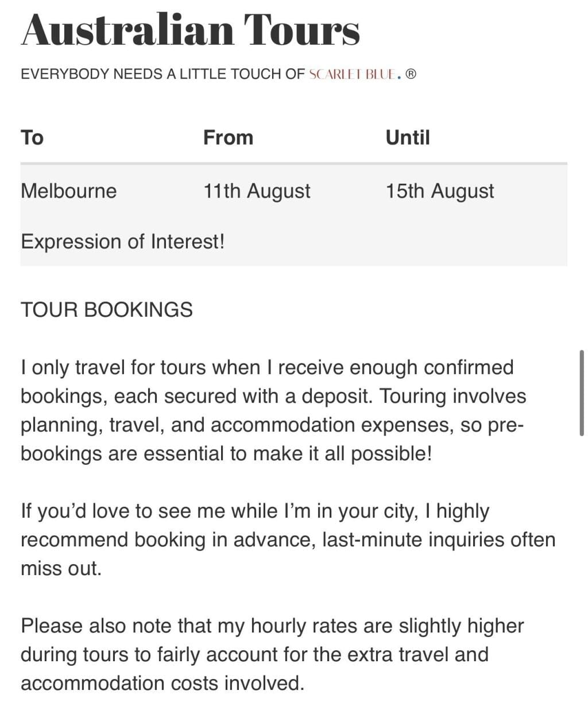Viewport: 588px width, 710px height.
Task: Click the Australian Tours heading
Action: 191,29
